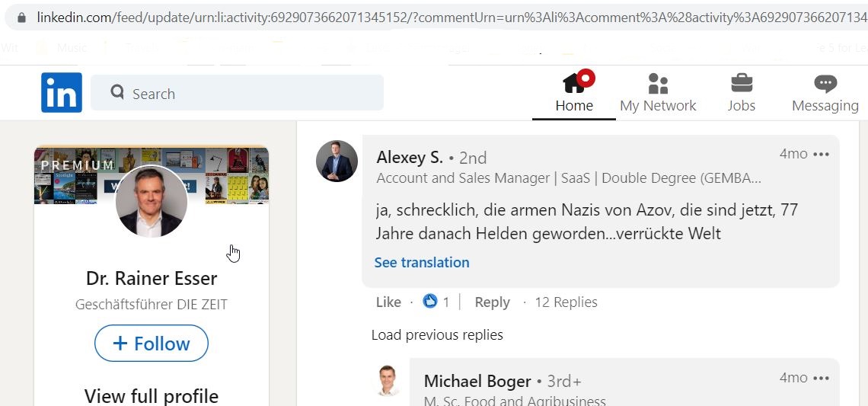Click the site padlock icon in address bar
The width and height of the screenshot is (868, 406).
click(x=21, y=18)
